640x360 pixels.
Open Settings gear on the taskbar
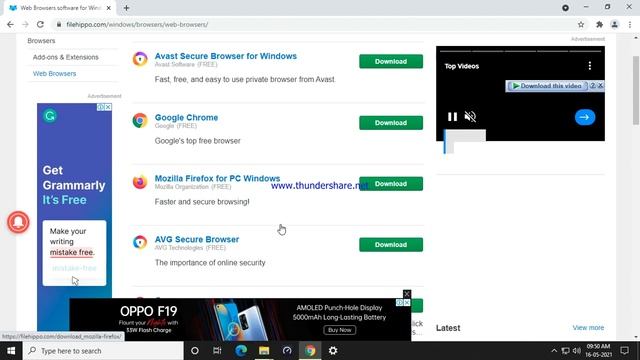[333, 351]
